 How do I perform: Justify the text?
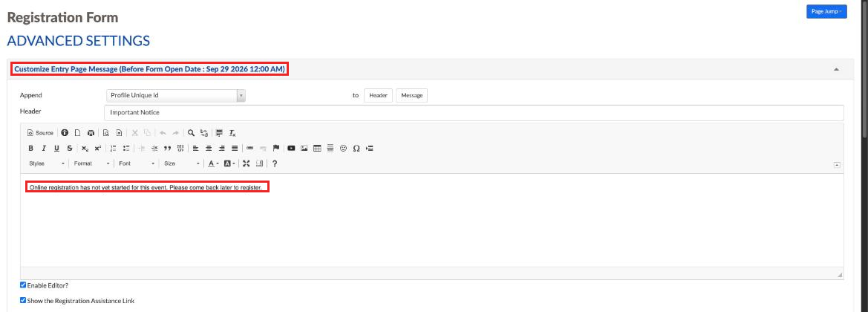pos(235,149)
